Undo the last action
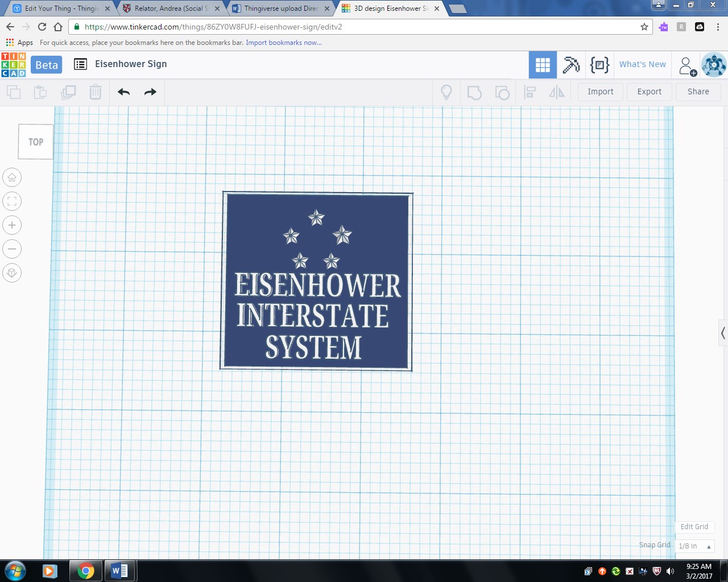 [x=123, y=92]
